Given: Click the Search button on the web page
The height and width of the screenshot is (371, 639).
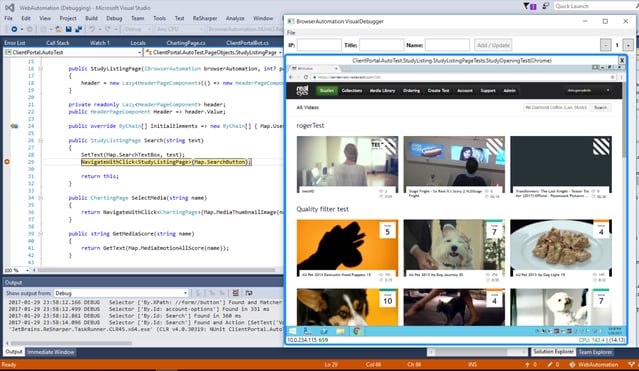Looking at the screenshot, I should (600, 108).
